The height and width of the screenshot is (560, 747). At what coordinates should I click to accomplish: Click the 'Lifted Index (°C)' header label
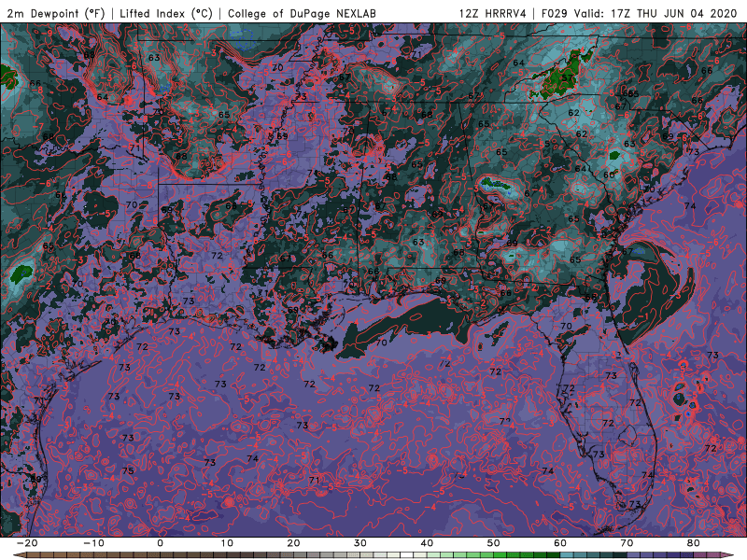coord(166,13)
